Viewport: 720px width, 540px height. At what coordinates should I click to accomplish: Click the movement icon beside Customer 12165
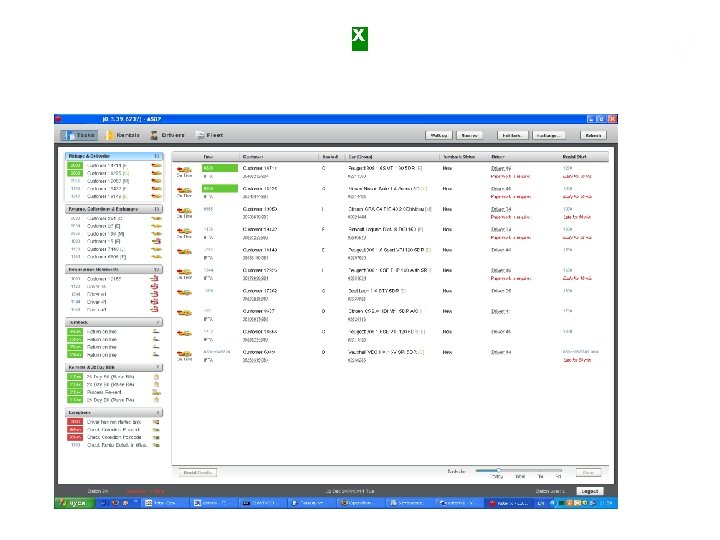coord(155,279)
